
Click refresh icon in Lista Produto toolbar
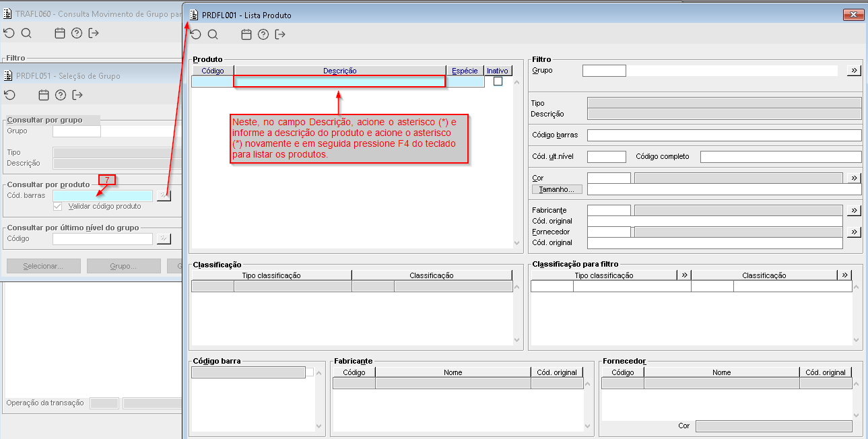pos(196,34)
